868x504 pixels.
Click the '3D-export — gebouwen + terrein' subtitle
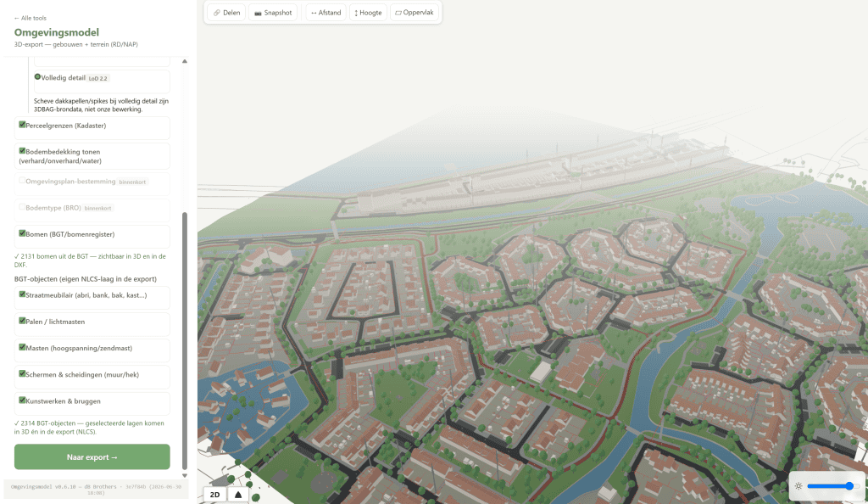point(75,44)
